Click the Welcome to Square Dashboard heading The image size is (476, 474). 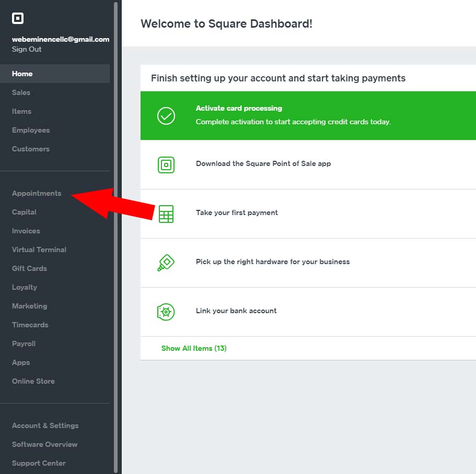click(x=226, y=23)
